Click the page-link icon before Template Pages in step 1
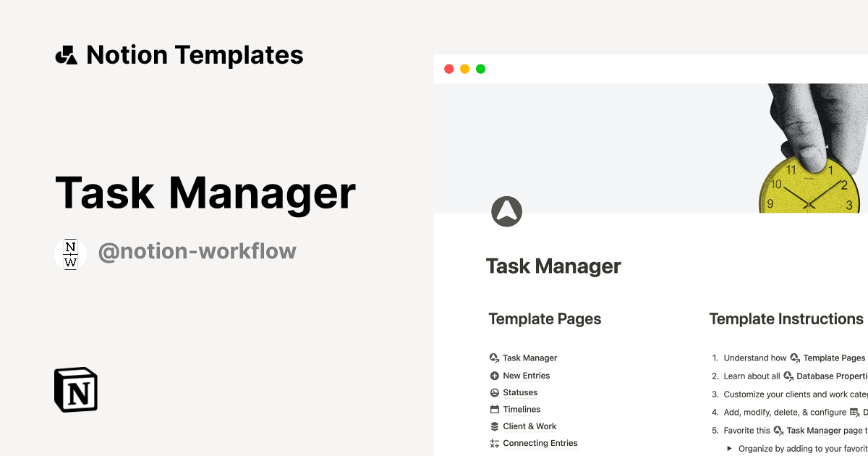The height and width of the screenshot is (456, 868). tap(794, 358)
